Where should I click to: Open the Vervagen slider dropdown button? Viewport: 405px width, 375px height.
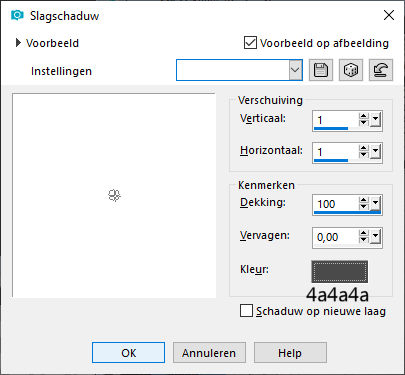tap(376, 237)
